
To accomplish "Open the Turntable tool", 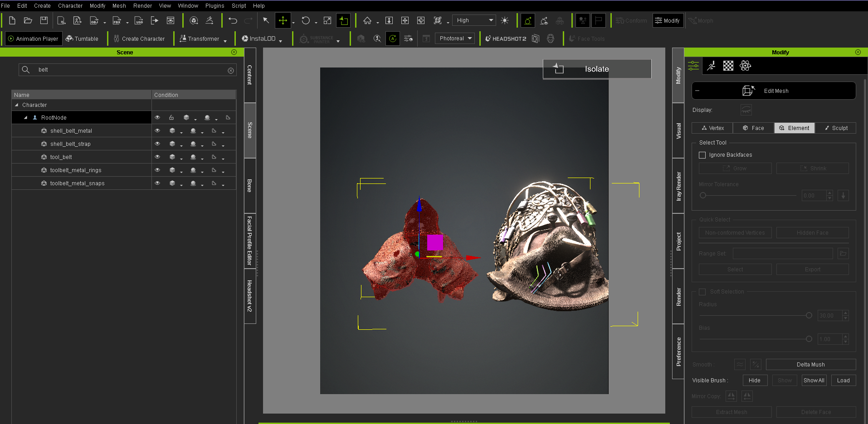I will [x=82, y=39].
